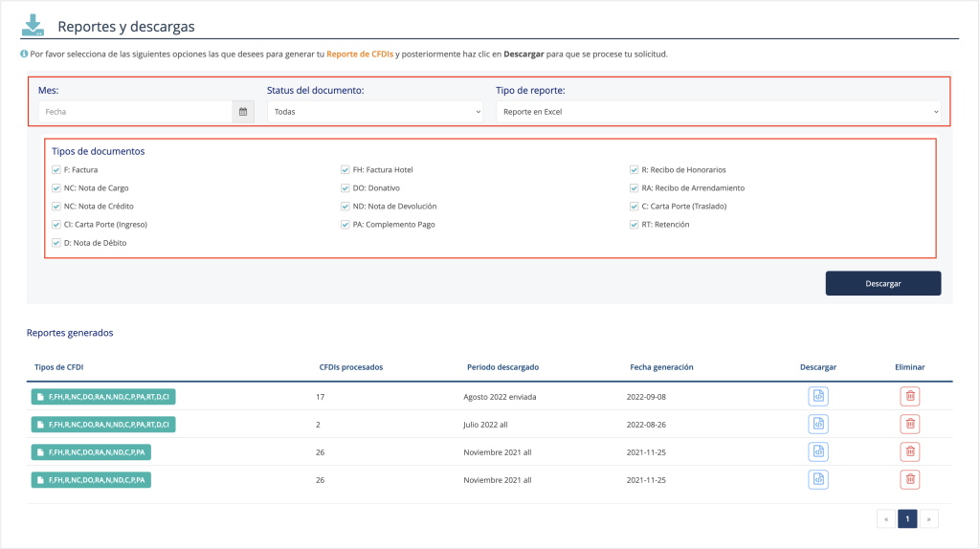The height and width of the screenshot is (549, 980).
Task: Click the Eliminar column header
Action: click(x=909, y=367)
